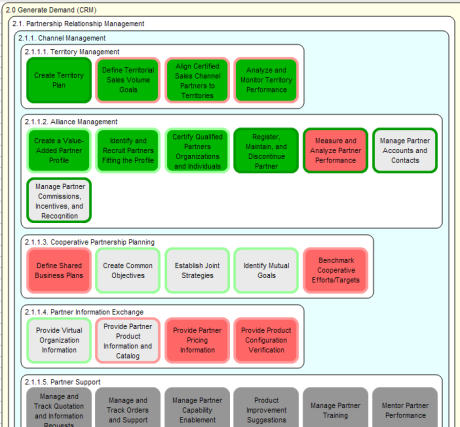Select 2.1. Partnership Relationship Management heading

[x=78, y=24]
